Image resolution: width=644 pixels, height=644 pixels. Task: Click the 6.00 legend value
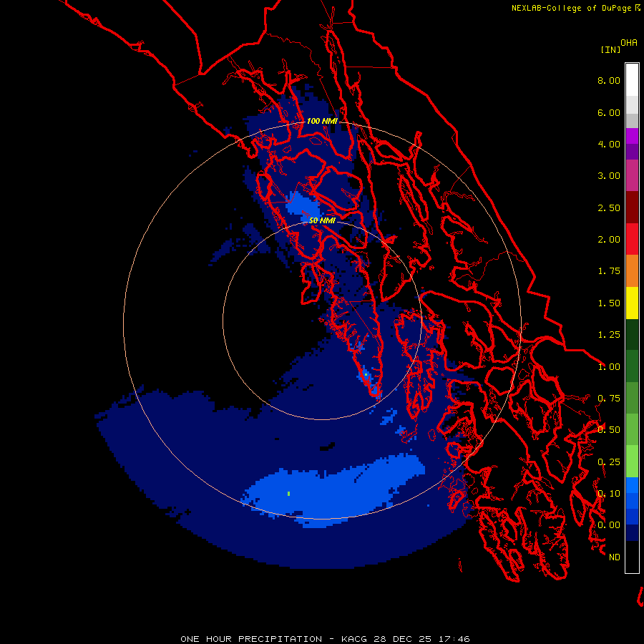tap(609, 112)
